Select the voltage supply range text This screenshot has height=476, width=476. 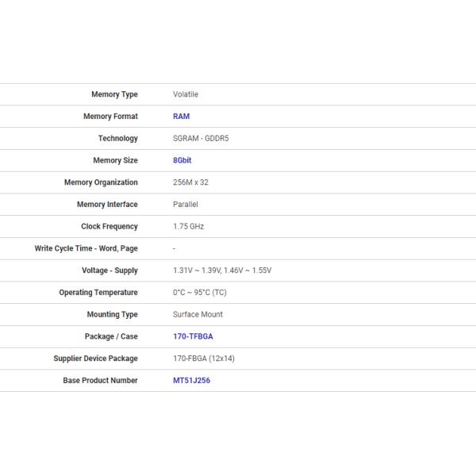(222, 271)
